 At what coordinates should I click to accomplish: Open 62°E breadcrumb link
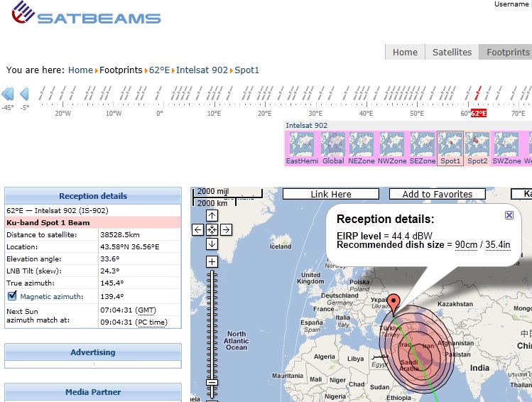pyautogui.click(x=159, y=70)
